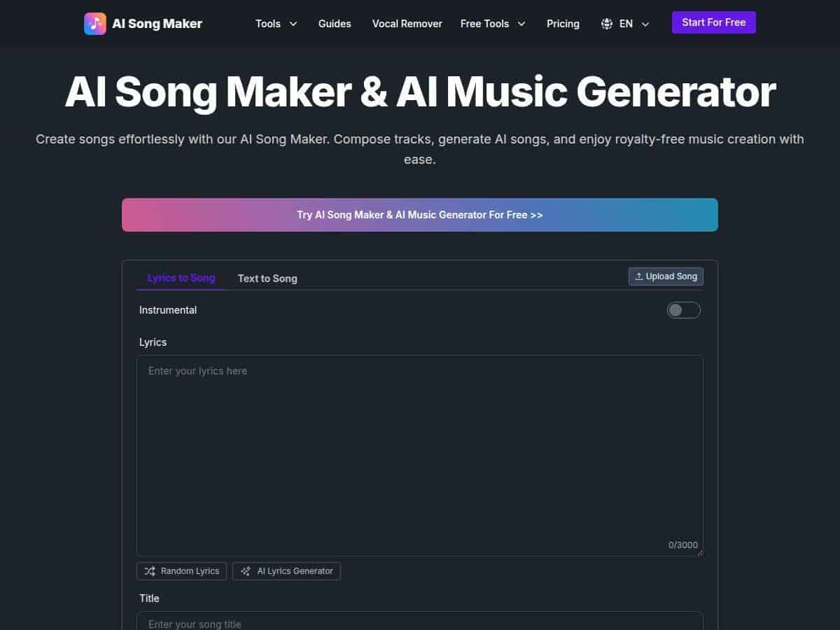Expand the Free Tools dropdown
The height and width of the screenshot is (630, 840).
pos(493,23)
